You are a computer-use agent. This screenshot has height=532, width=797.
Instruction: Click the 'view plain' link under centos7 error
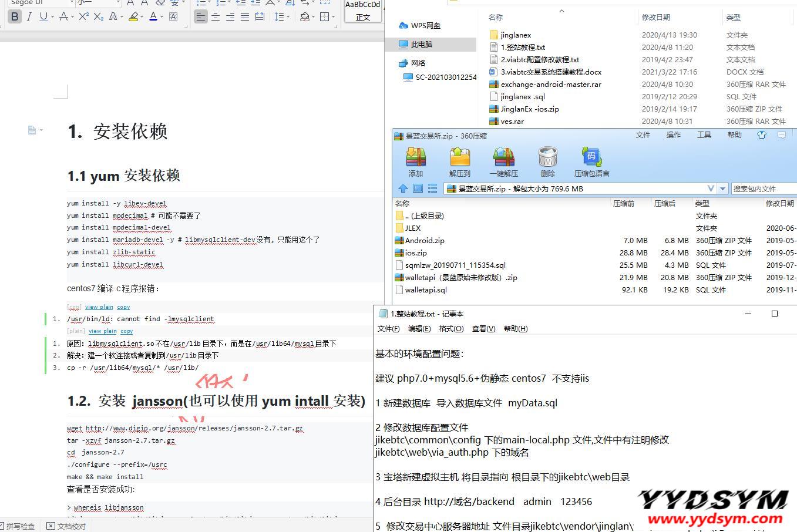pos(99,307)
